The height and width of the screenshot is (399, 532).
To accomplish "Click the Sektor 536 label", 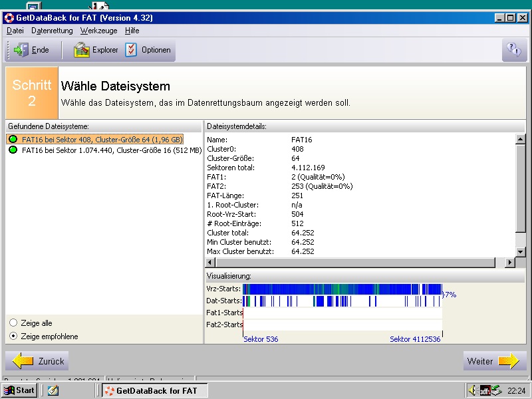I will coord(261,339).
